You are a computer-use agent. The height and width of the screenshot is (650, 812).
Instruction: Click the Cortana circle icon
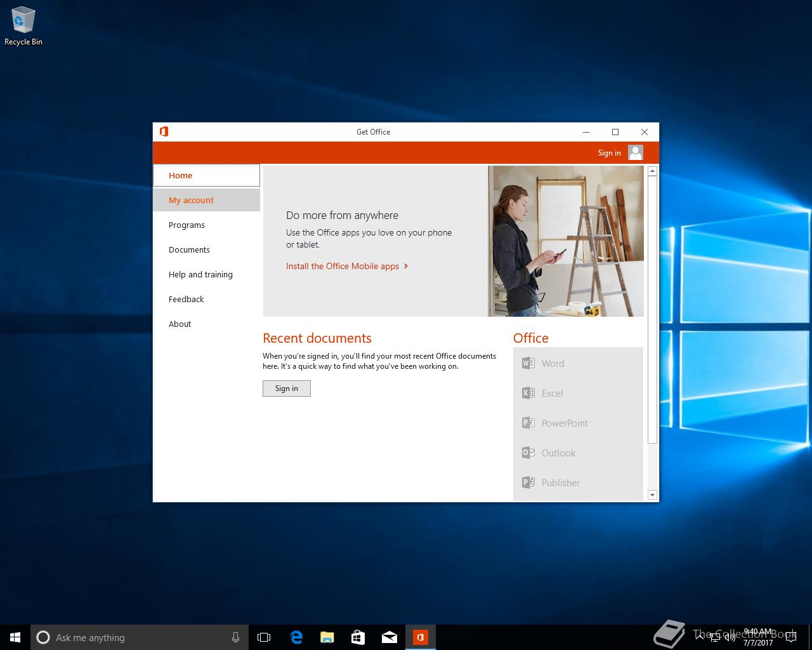[43, 637]
